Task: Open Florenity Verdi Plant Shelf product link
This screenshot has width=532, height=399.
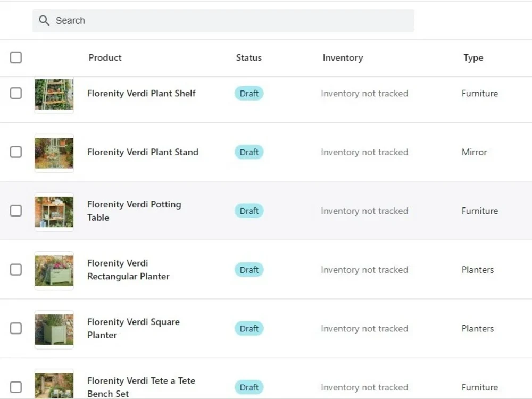Action: click(142, 93)
